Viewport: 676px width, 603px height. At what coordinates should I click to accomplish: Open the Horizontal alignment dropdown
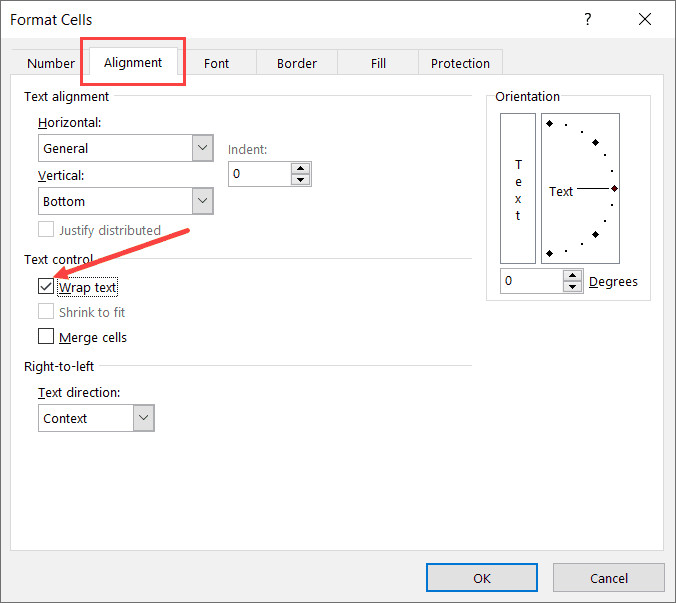tap(203, 148)
